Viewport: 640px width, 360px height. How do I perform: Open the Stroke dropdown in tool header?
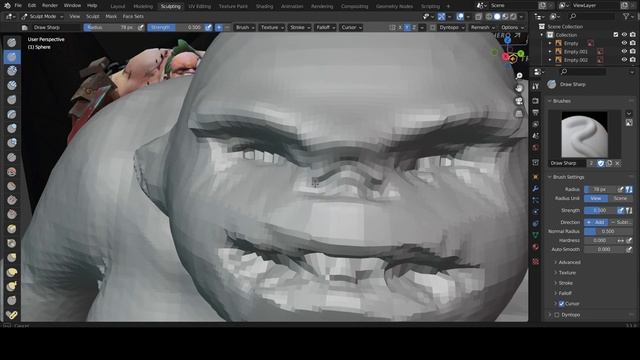pyautogui.click(x=300, y=27)
